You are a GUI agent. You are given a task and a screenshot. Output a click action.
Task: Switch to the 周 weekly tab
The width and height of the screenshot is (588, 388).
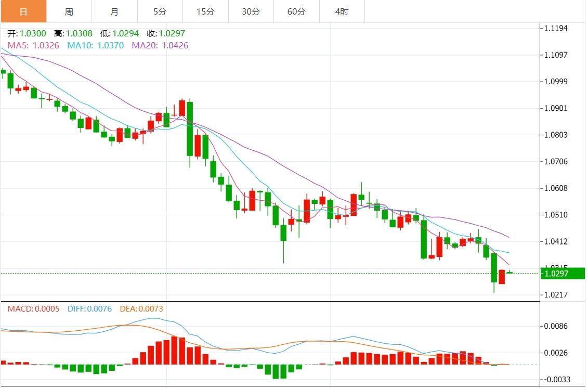(69, 11)
